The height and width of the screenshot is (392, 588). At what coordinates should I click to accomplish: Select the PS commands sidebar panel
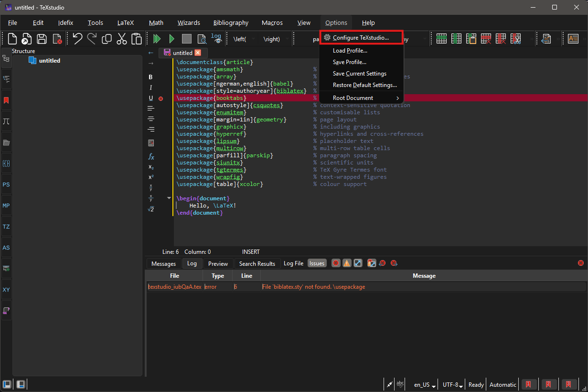(x=7, y=185)
